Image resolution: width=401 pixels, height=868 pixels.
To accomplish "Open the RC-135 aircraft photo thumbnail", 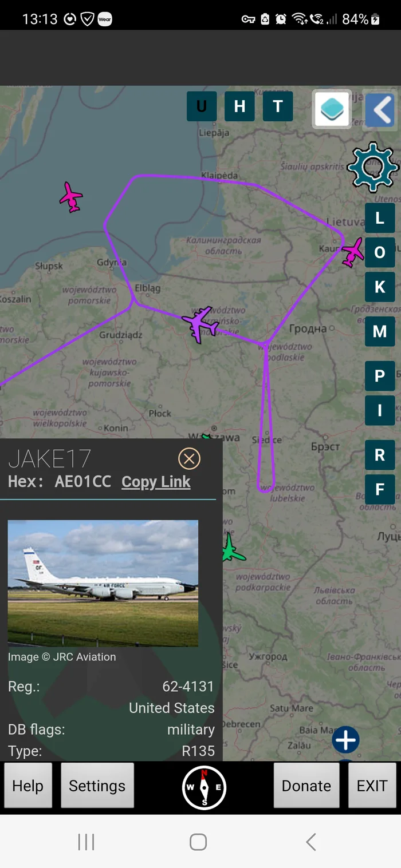I will tap(103, 583).
